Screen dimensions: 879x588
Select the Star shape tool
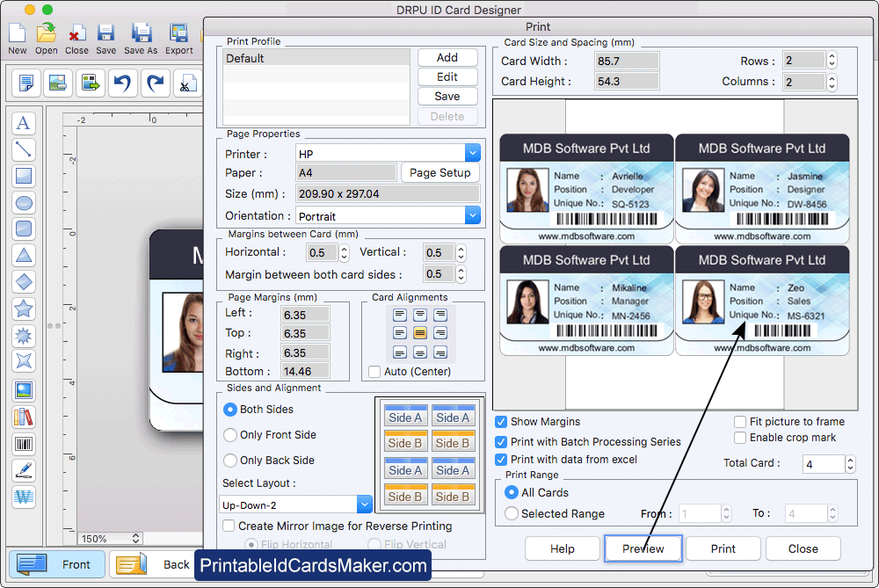pos(24,309)
